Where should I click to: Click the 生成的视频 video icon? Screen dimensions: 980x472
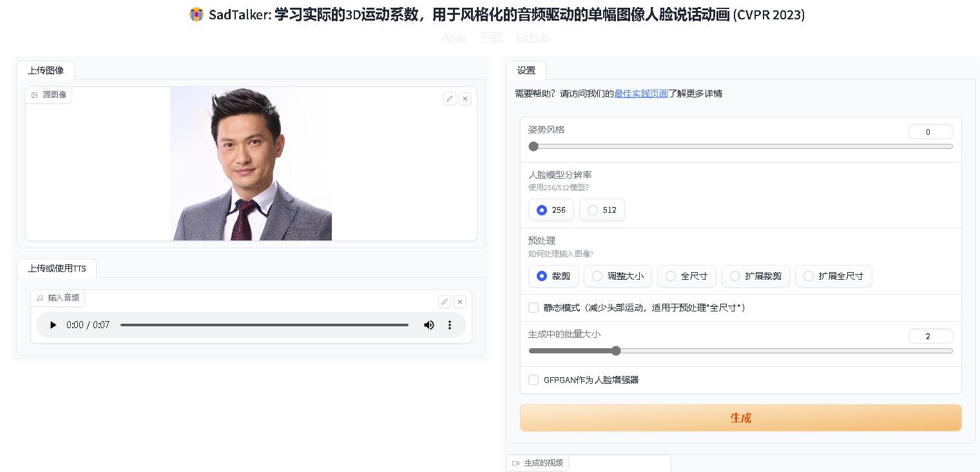click(515, 463)
